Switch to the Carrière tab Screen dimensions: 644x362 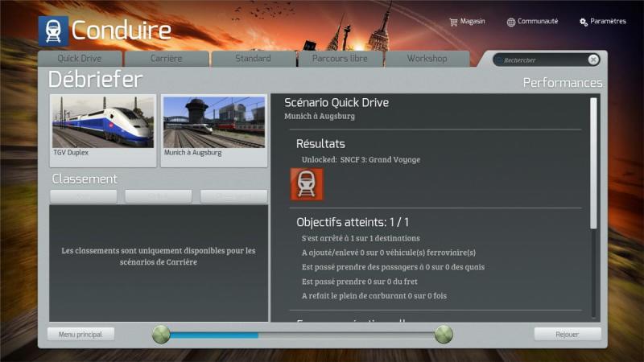(x=167, y=58)
